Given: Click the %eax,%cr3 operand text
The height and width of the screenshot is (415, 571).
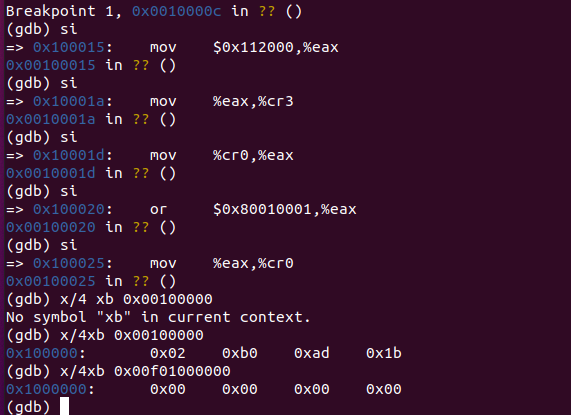Looking at the screenshot, I should click(253, 101).
